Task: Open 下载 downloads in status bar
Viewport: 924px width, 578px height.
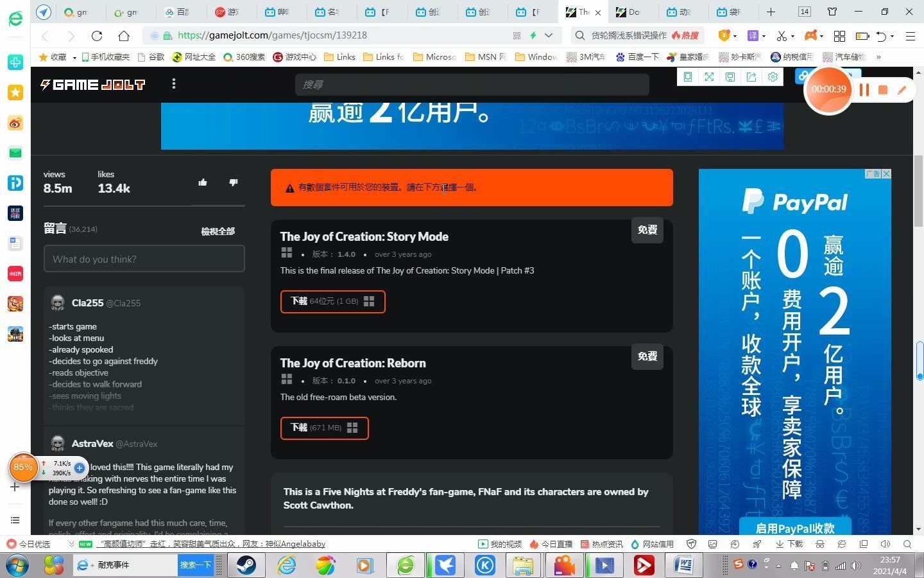Action: (x=790, y=544)
